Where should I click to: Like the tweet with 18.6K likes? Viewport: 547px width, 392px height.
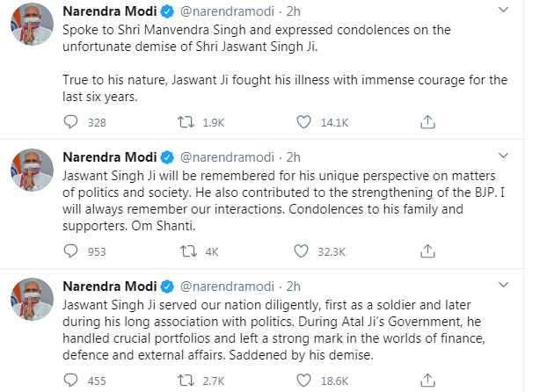pos(303,381)
